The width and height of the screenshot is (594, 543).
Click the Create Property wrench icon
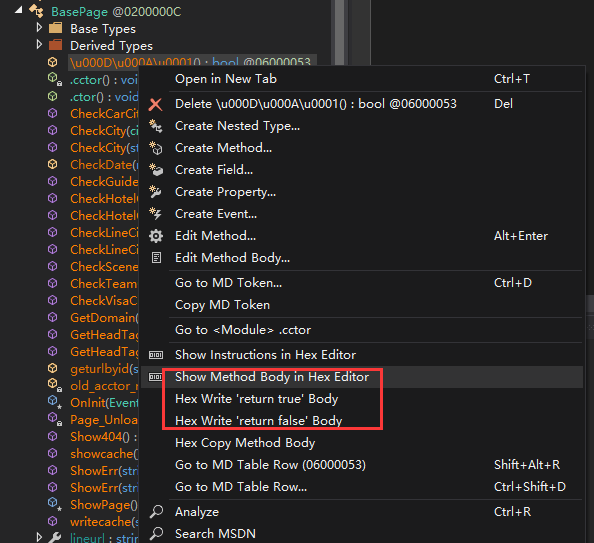click(155, 192)
